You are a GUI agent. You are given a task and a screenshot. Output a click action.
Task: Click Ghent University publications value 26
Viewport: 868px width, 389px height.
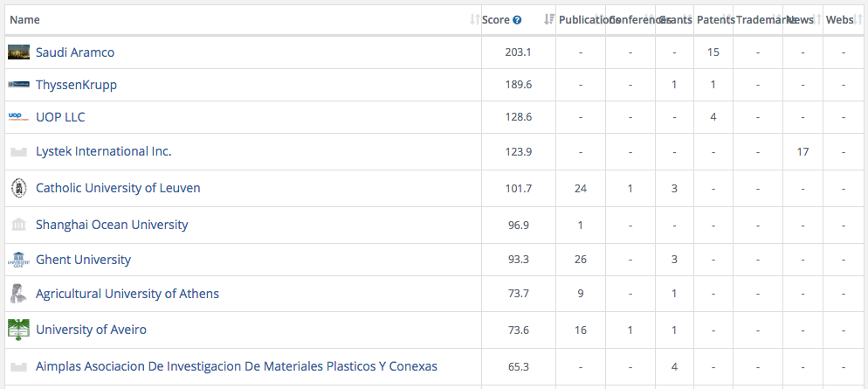pyautogui.click(x=580, y=260)
